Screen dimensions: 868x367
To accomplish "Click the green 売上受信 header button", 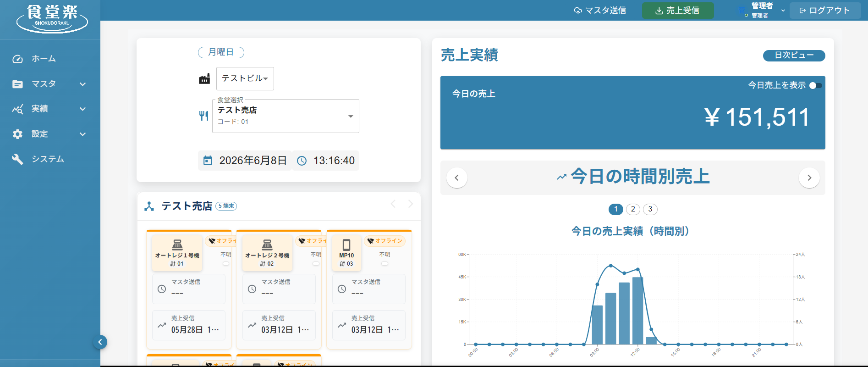I will pos(678,11).
